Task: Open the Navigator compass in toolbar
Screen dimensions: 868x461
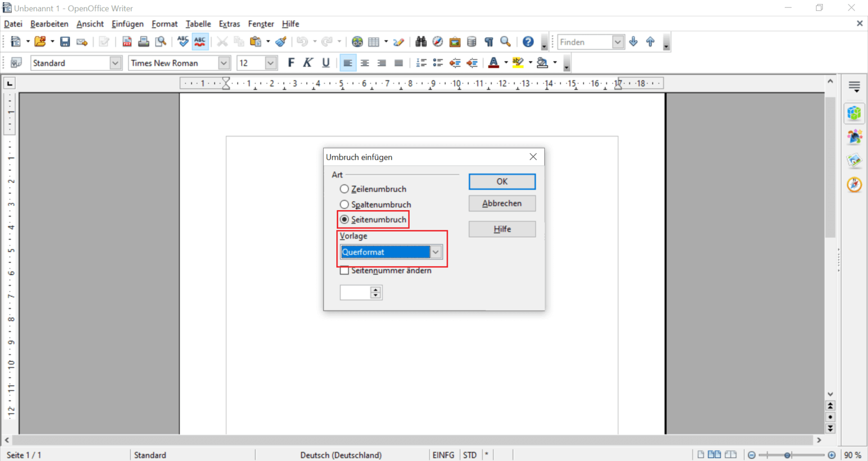Action: click(x=438, y=42)
